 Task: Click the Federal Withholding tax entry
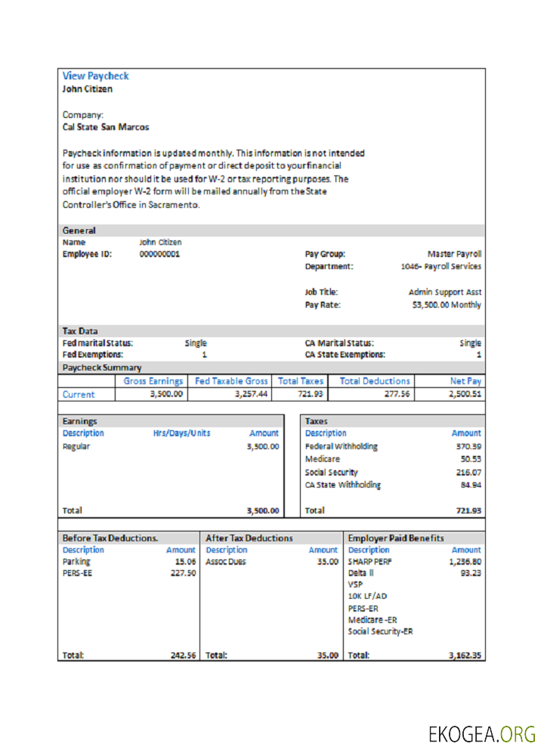tap(341, 446)
